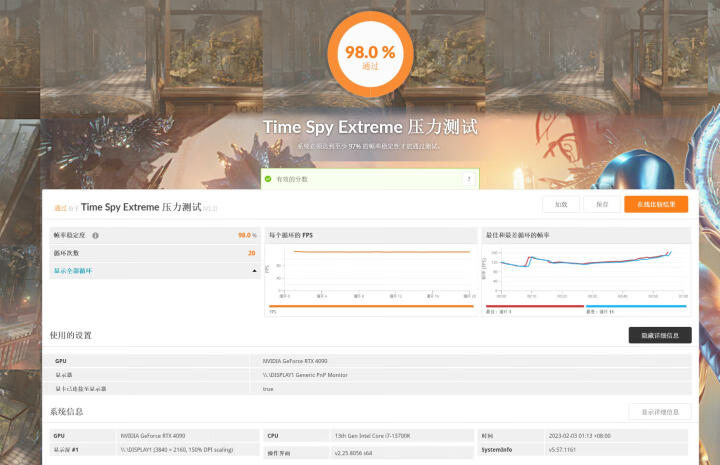Click the 循环次数 value 20

tap(252, 253)
